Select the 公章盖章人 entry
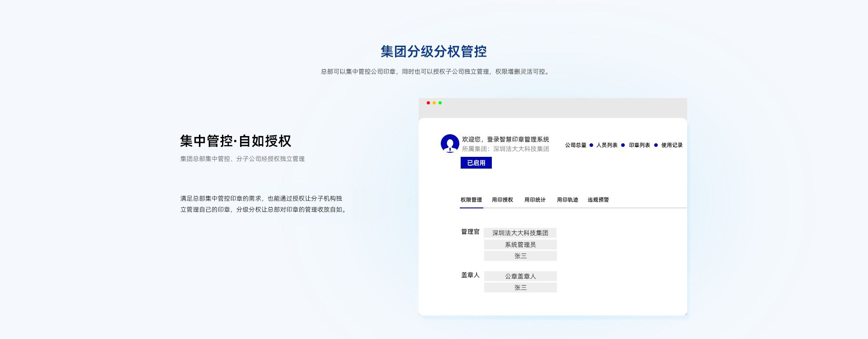 (520, 276)
